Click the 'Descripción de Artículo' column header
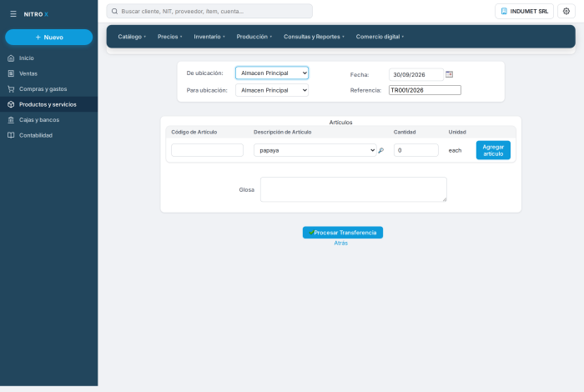This screenshot has height=392, width=584. click(x=282, y=132)
